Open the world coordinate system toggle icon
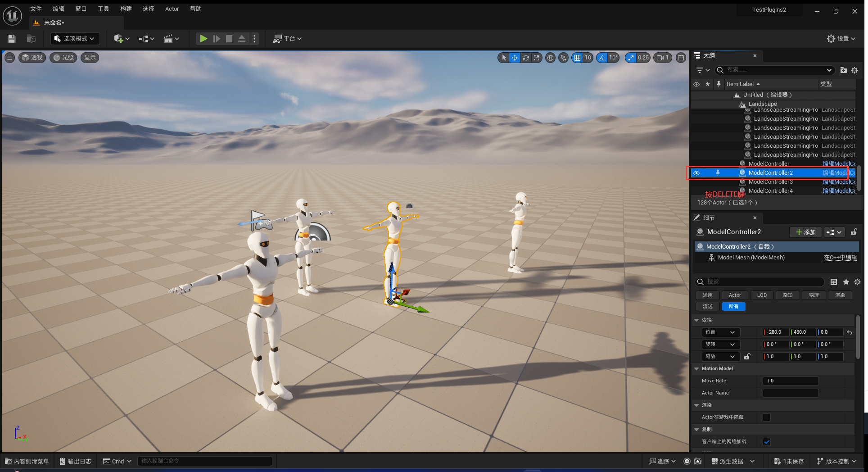The width and height of the screenshot is (868, 472). click(550, 58)
